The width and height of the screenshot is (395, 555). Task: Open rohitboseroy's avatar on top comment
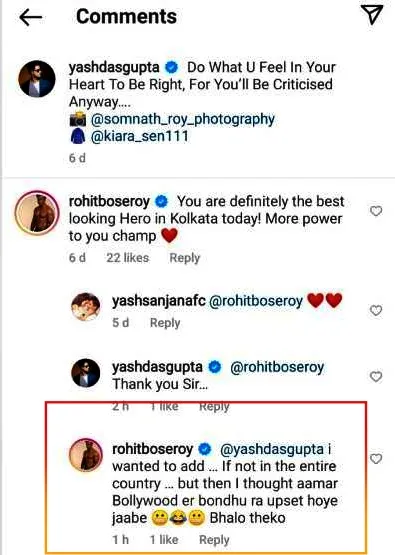point(37,213)
